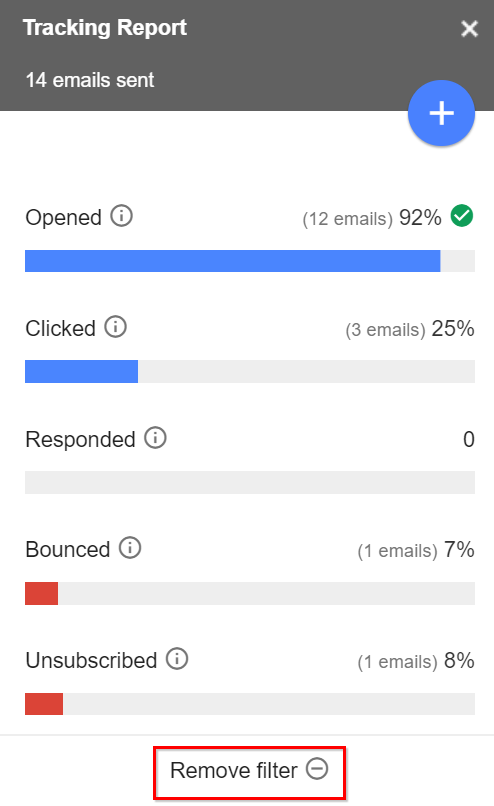Select the Clicked label
Screen dimensions: 494x806
61,328
